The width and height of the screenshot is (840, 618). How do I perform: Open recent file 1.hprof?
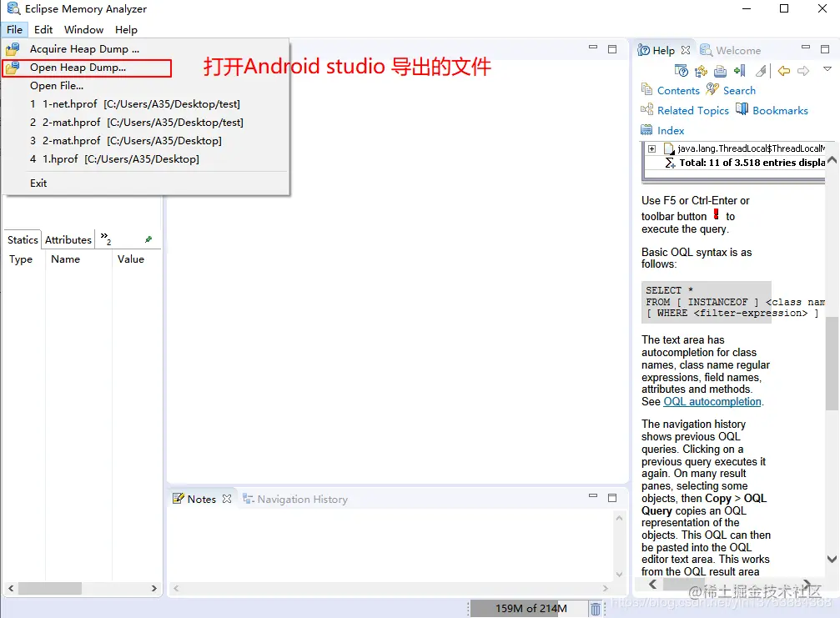click(x=146, y=159)
